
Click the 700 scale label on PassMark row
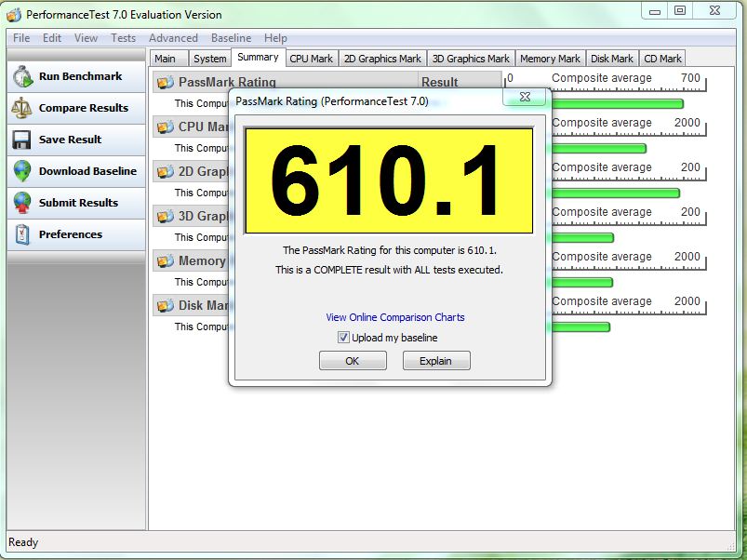click(690, 77)
